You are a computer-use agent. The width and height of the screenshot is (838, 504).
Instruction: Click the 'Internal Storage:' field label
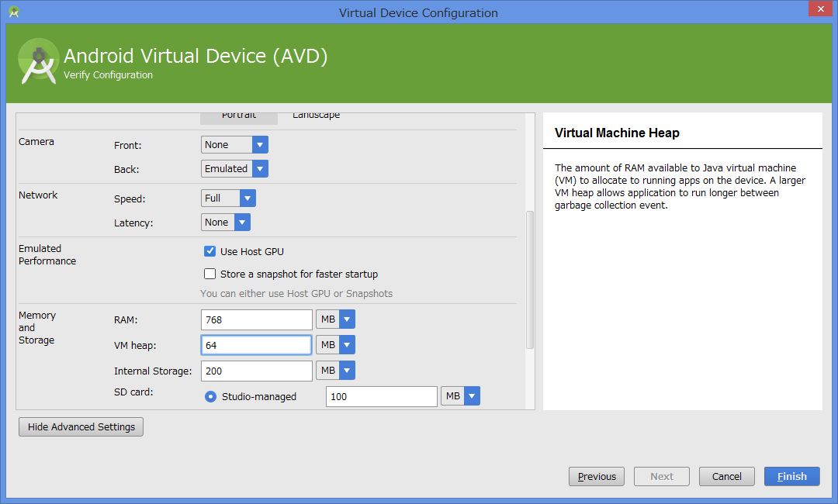153,371
